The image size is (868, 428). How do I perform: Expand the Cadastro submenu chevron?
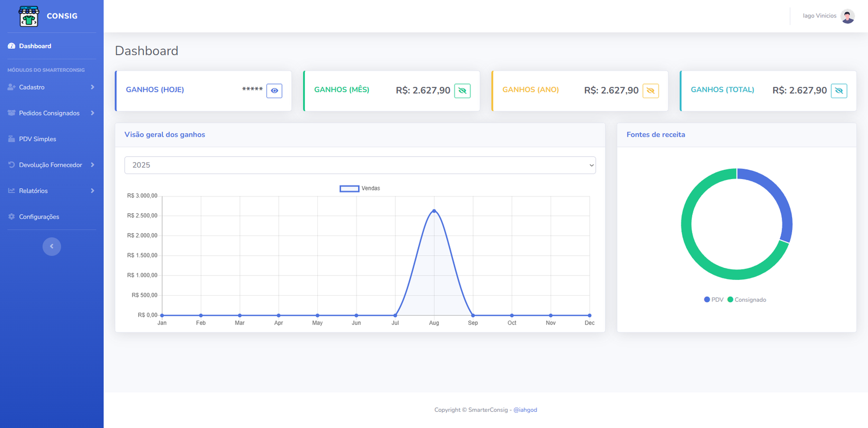point(92,87)
